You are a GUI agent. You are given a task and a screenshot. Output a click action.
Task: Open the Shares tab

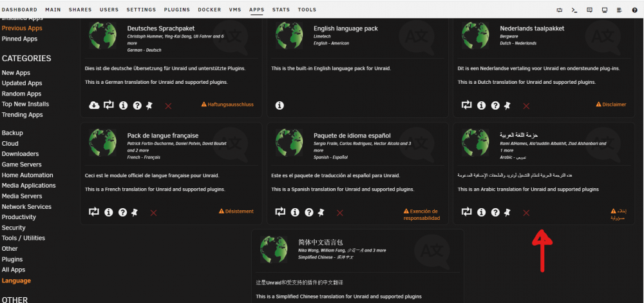(x=80, y=10)
